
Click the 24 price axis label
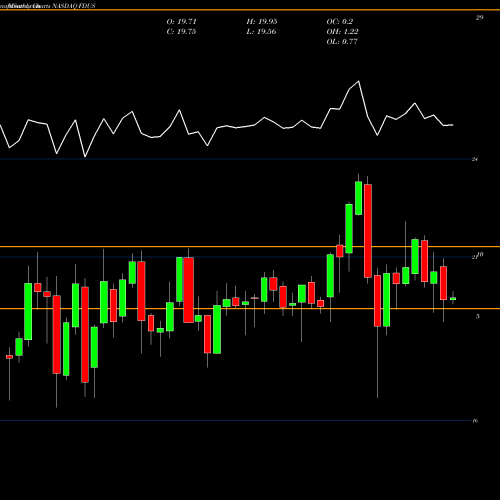tap(475, 159)
